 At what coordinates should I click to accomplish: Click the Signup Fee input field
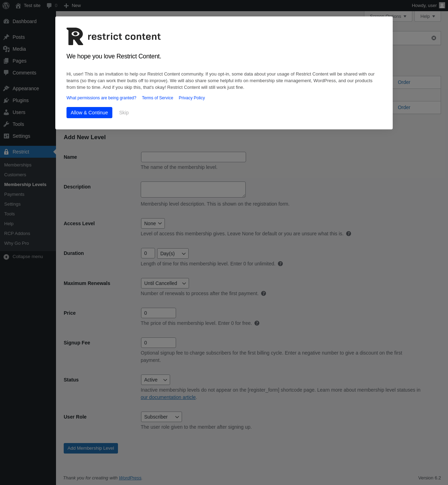click(x=159, y=343)
